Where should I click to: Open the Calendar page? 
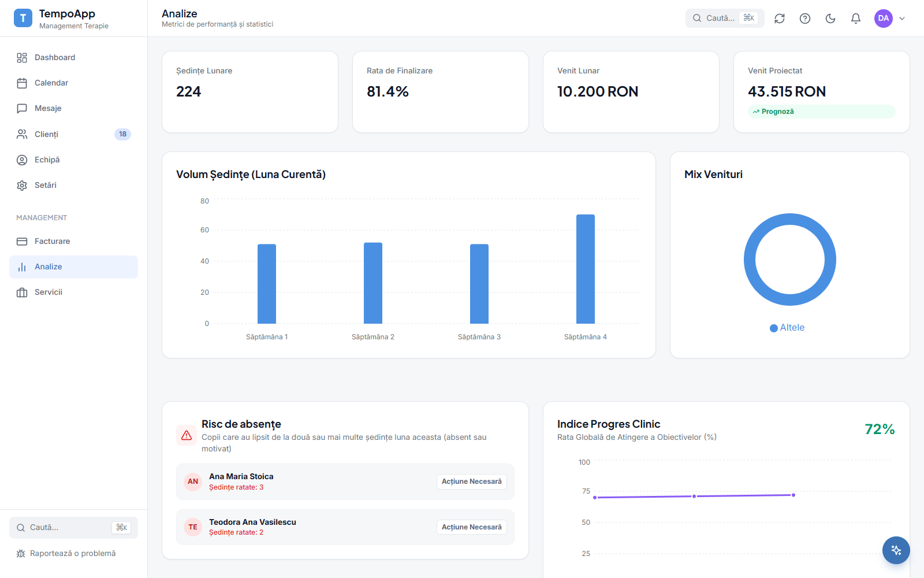point(73,83)
